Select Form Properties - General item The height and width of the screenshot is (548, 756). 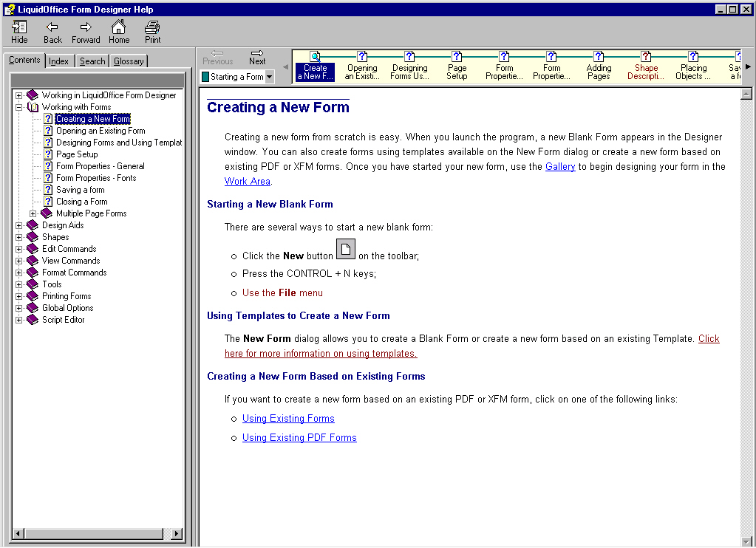point(100,166)
